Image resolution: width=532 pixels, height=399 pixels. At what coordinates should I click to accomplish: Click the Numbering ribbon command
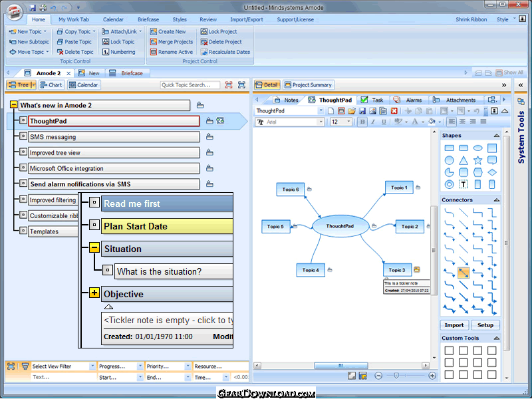119,52
